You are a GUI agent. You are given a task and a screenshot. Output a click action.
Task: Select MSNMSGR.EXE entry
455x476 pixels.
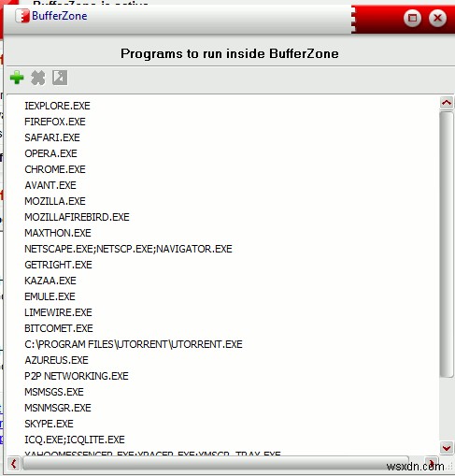(x=58, y=408)
